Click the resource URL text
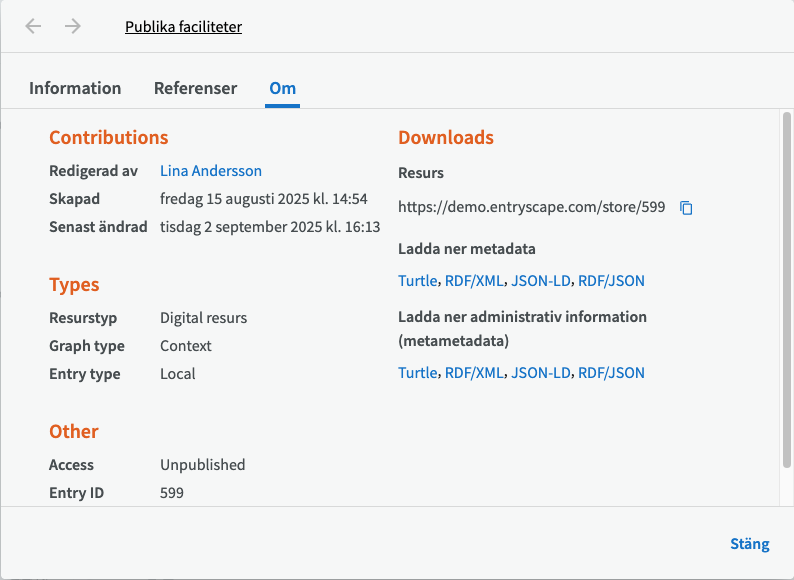The height and width of the screenshot is (580, 794). (x=531, y=208)
